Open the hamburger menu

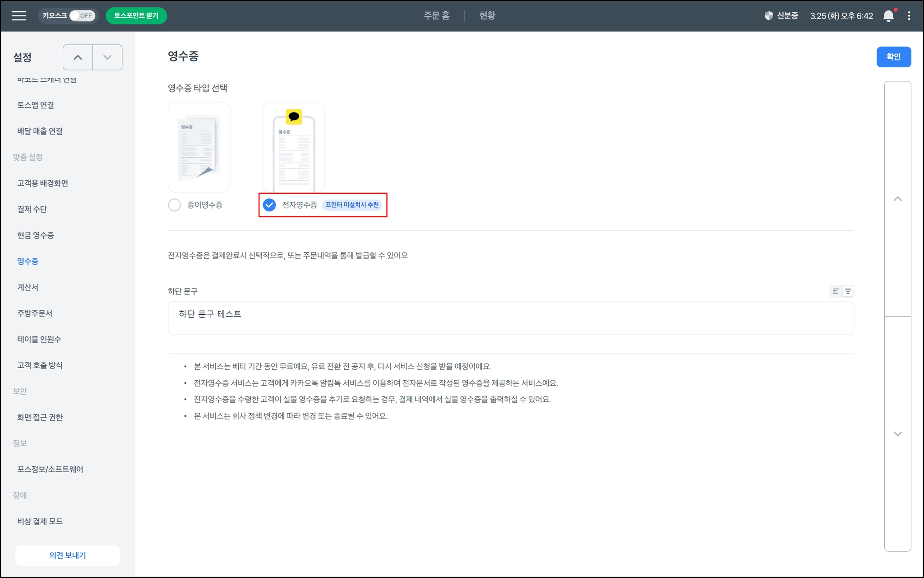click(18, 16)
